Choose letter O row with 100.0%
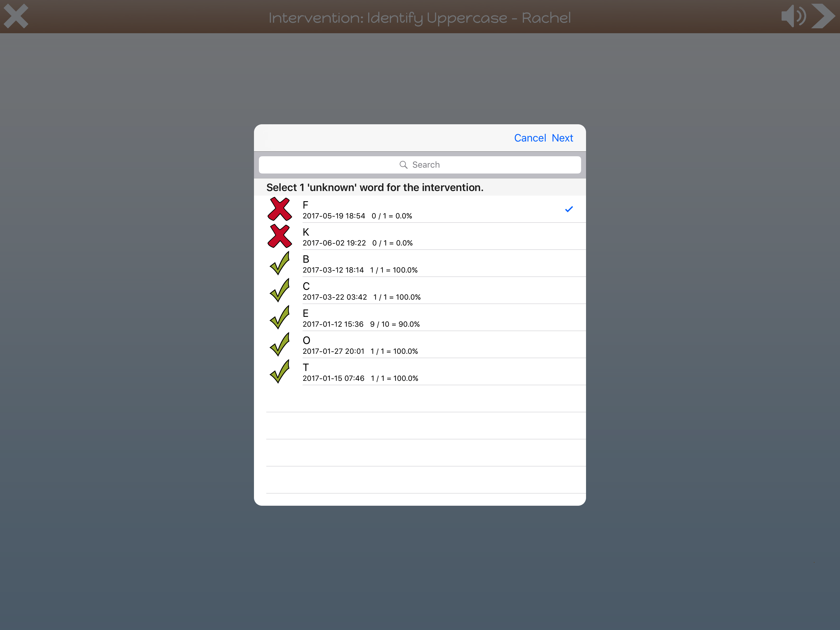This screenshot has width=840, height=630. click(418, 345)
